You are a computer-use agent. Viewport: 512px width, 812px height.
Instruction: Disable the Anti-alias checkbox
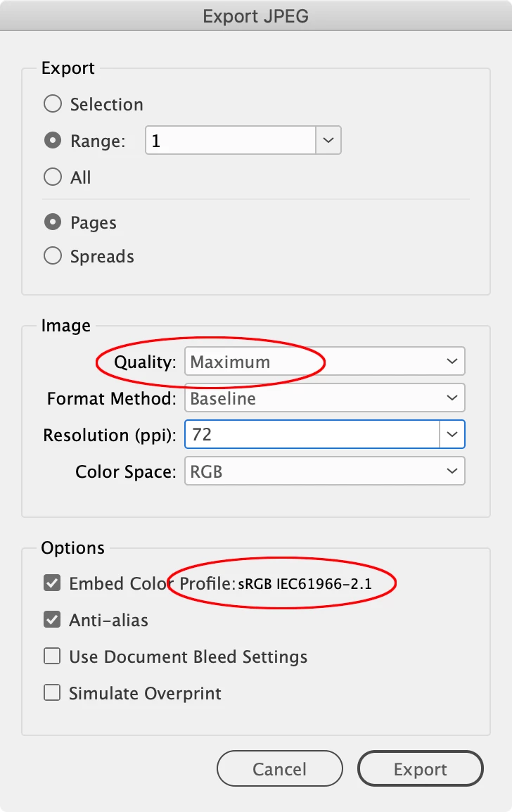click(x=52, y=619)
